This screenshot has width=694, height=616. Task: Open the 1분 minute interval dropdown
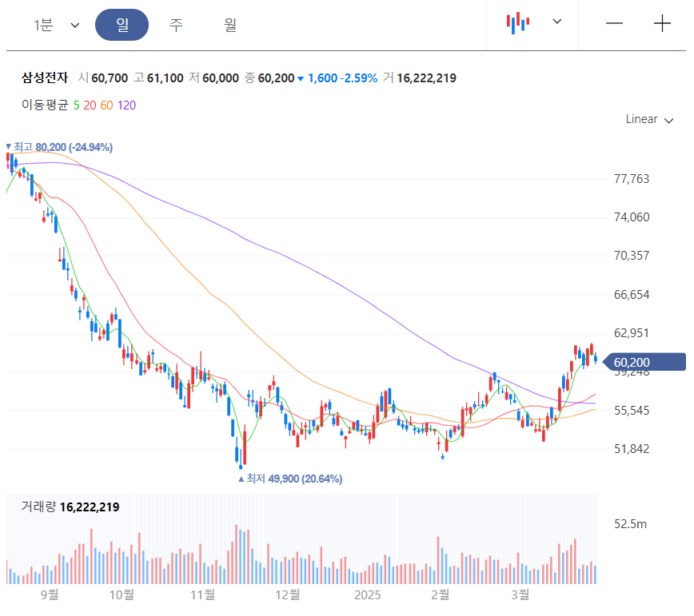(56, 25)
